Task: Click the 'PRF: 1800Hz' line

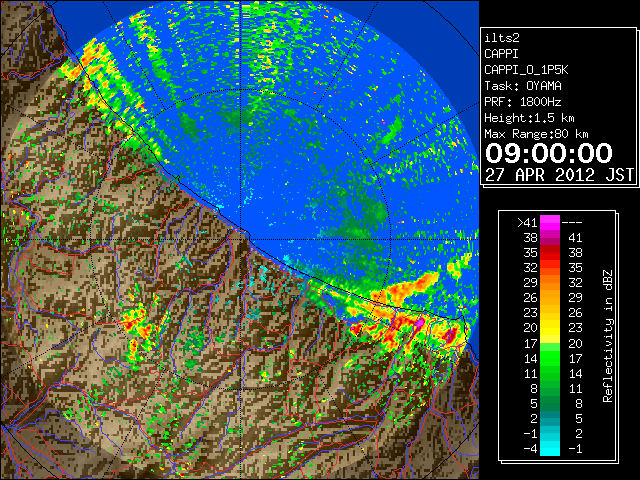Action: pyautogui.click(x=523, y=102)
